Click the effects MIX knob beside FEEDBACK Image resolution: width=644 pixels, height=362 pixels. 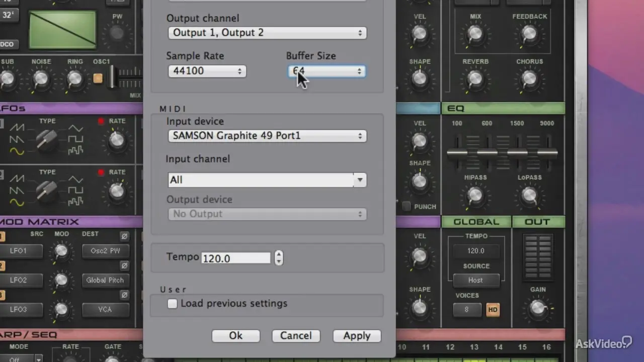[475, 33]
